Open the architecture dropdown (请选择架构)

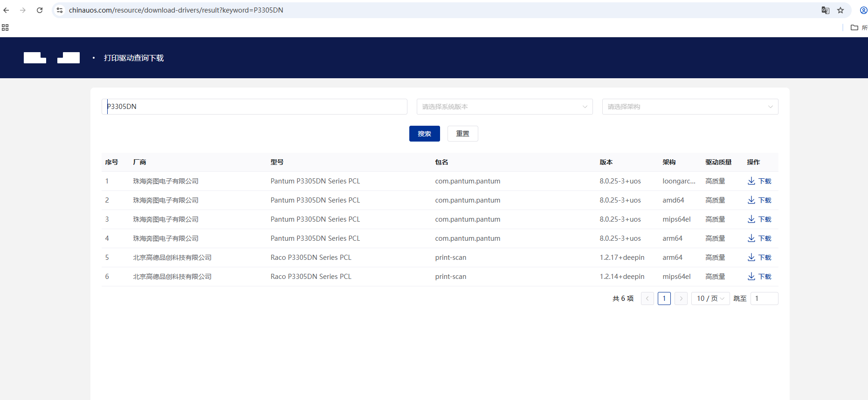click(x=690, y=107)
